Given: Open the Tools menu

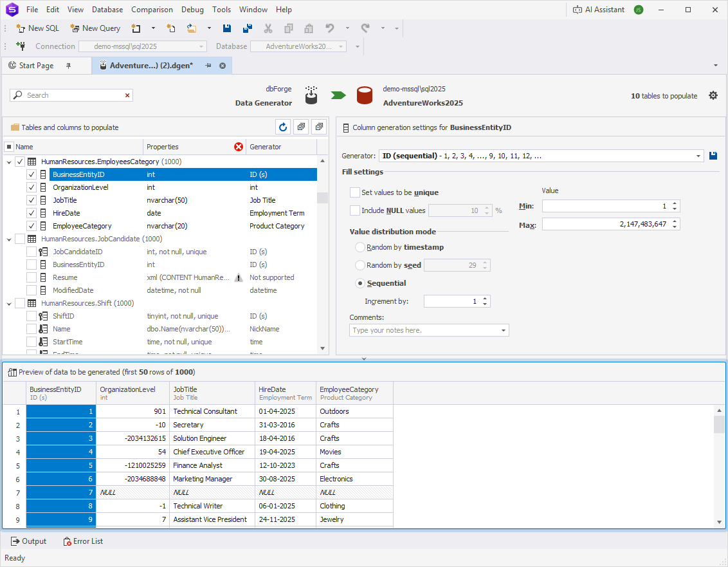Looking at the screenshot, I should (x=221, y=10).
